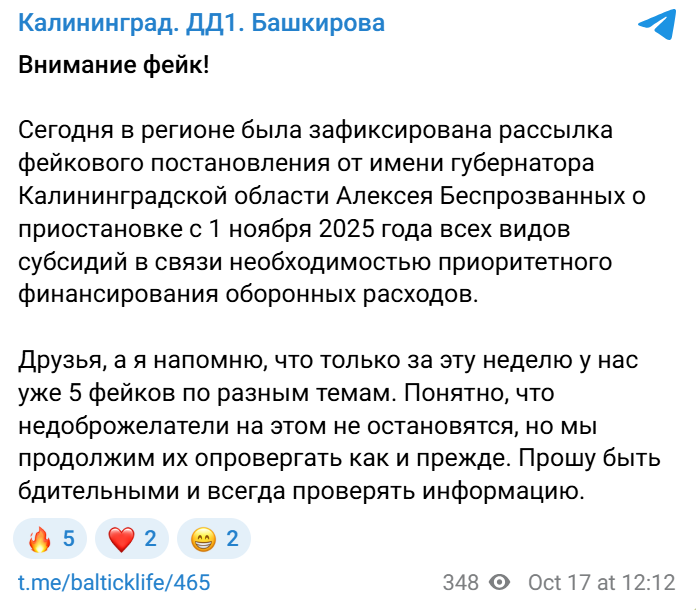Open the channel title Калининград. ДД1. Башкирова
Screen dimensions: 696x610
pyautogui.click(x=202, y=24)
